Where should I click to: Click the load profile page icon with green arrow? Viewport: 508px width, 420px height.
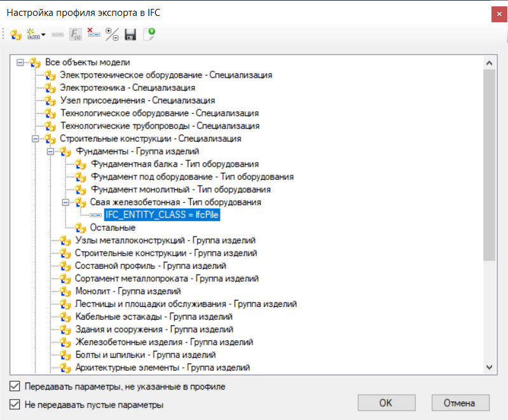pos(149,35)
